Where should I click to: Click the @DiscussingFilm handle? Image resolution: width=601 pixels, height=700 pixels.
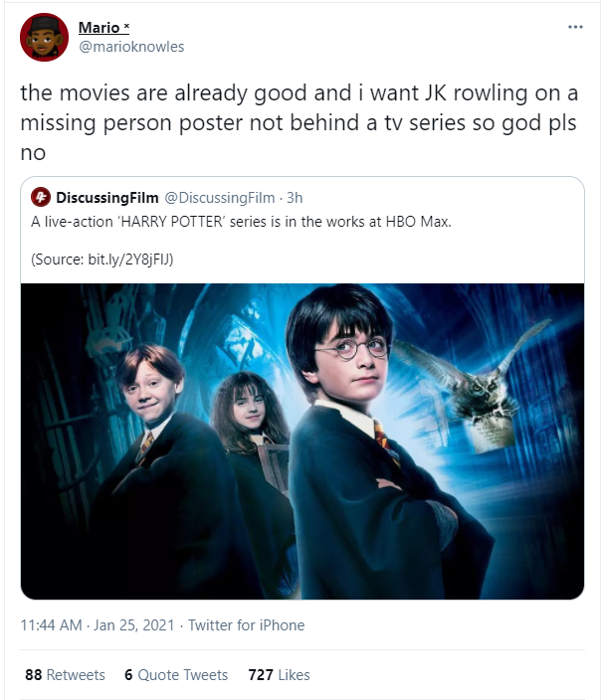pos(219,197)
